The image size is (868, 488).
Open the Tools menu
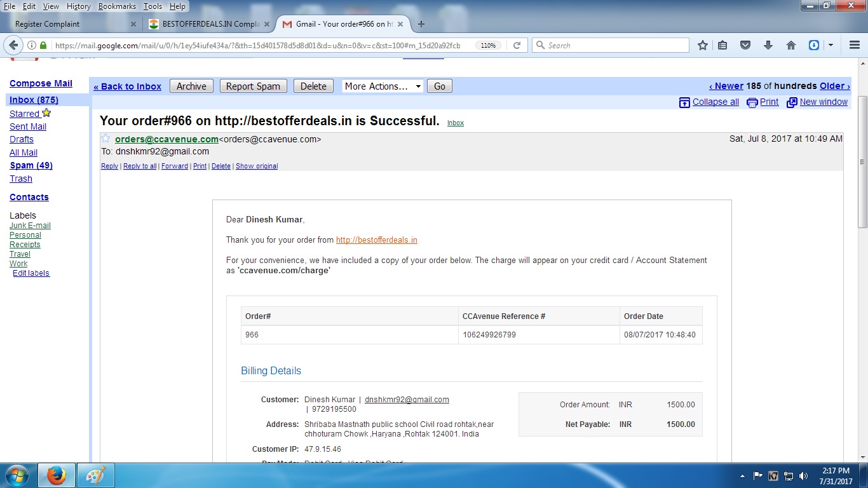click(x=153, y=6)
